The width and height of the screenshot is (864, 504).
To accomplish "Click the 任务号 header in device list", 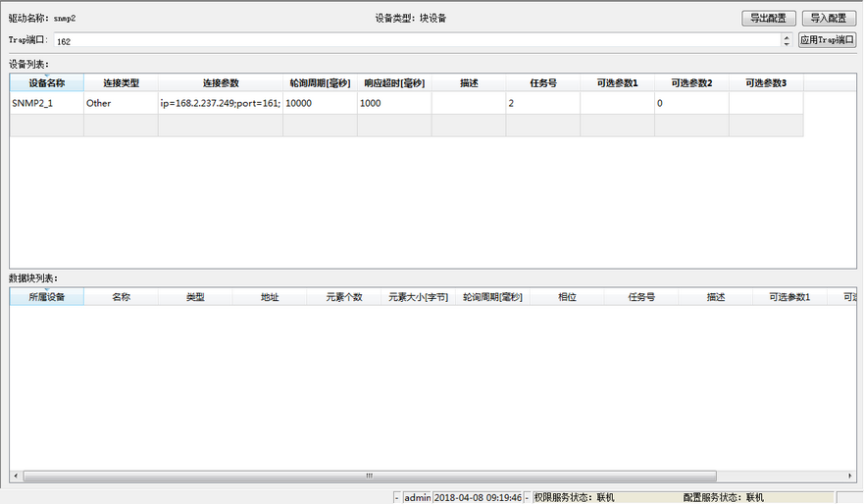I will (x=543, y=83).
